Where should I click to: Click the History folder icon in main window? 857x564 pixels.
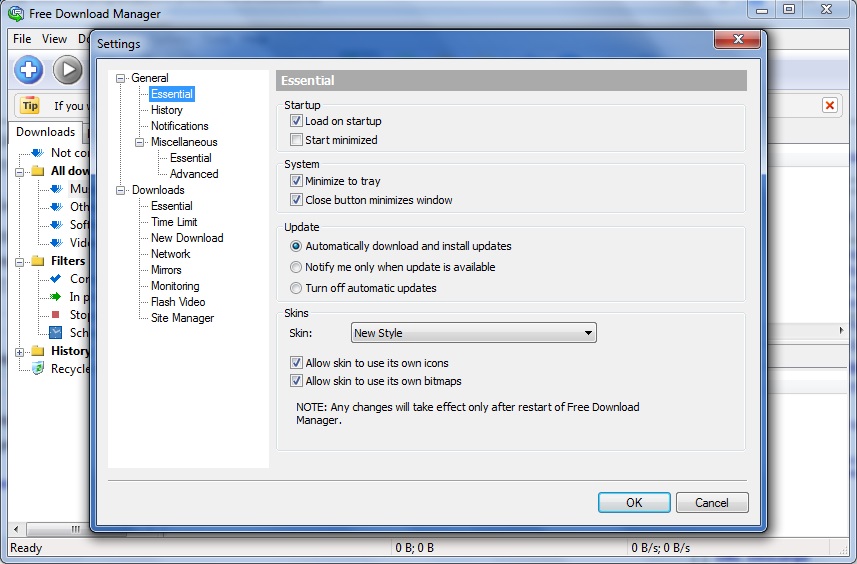tap(38, 350)
